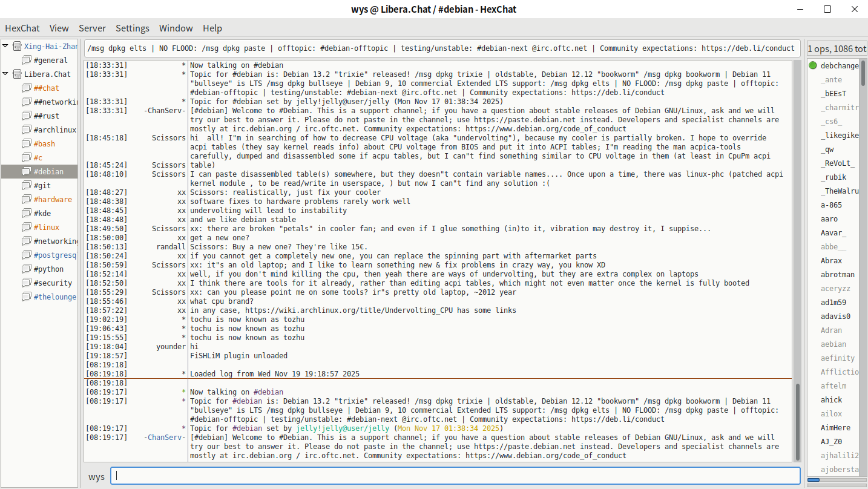868x489 pixels.
Task: Click the channel icon next to #bash
Action: (x=26, y=144)
